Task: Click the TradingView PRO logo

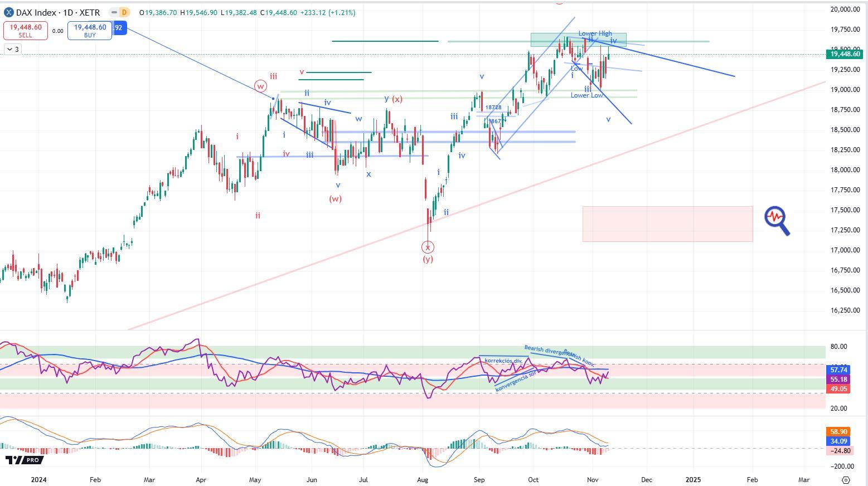Action: tap(25, 460)
